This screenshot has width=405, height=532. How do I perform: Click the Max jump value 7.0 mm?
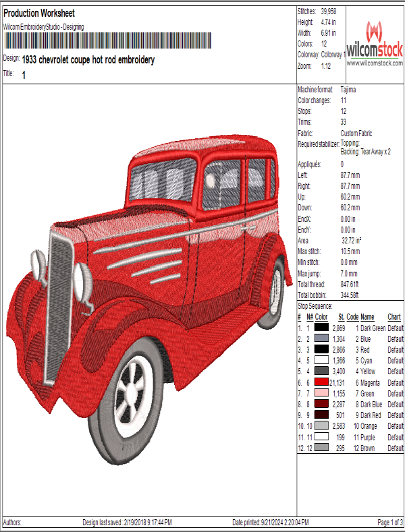coord(349,274)
